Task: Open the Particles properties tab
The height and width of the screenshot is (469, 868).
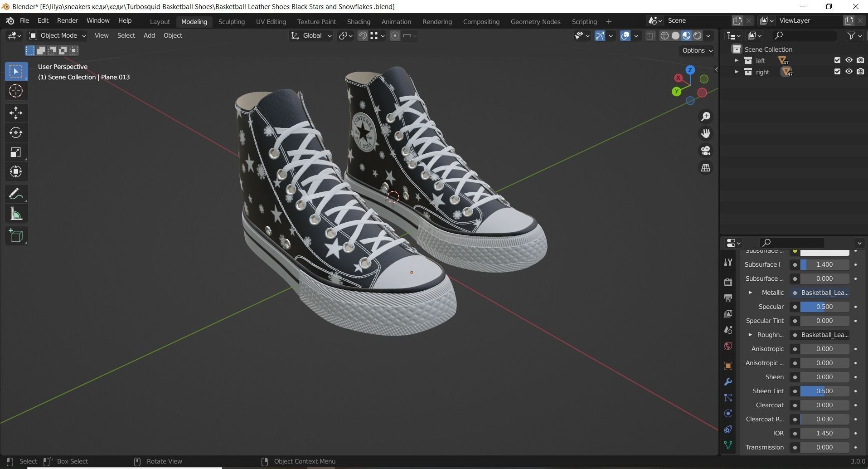Action: point(728,398)
